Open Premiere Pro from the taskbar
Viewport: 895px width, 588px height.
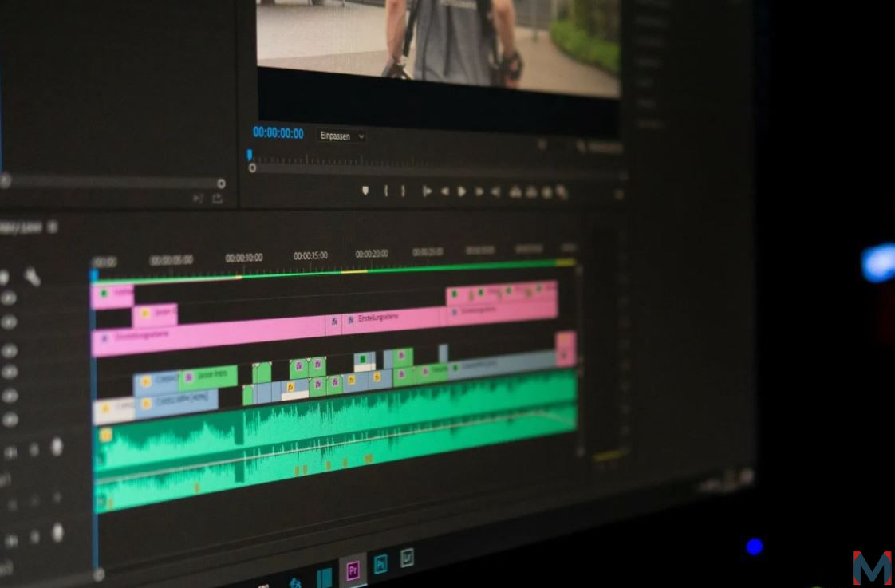pos(353,570)
